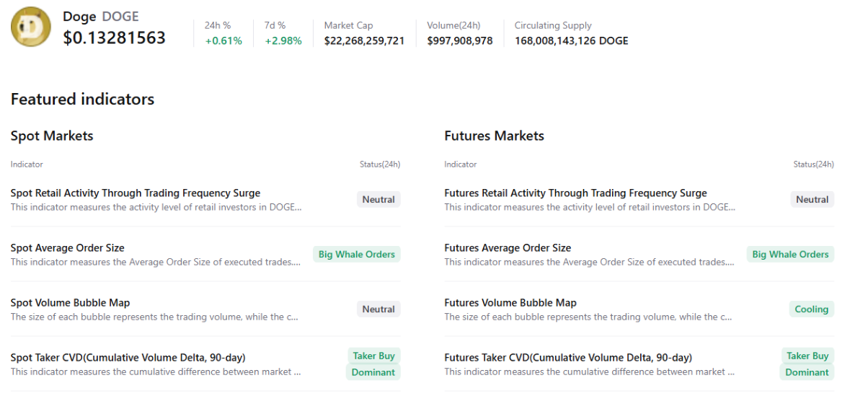Screen dimensions: 868x396
Task: Click the Volume(24h) value $997,908,978
Action: pos(460,41)
